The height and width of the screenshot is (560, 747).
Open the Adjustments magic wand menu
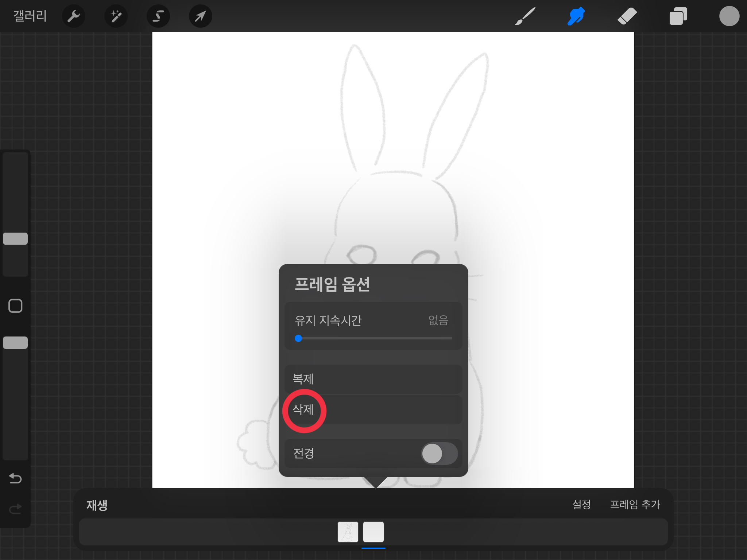pos(116,16)
